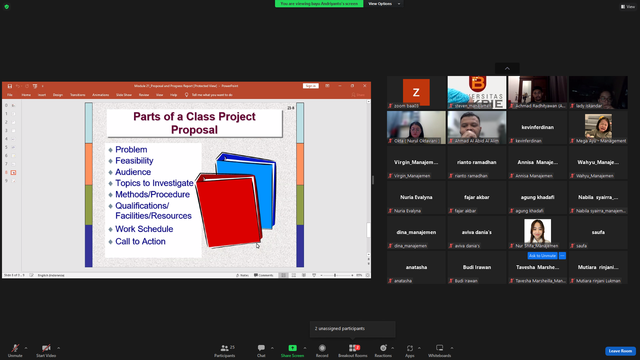Select slide 9 thumbnail in the slide panel
The image size is (640, 360).
13,181
